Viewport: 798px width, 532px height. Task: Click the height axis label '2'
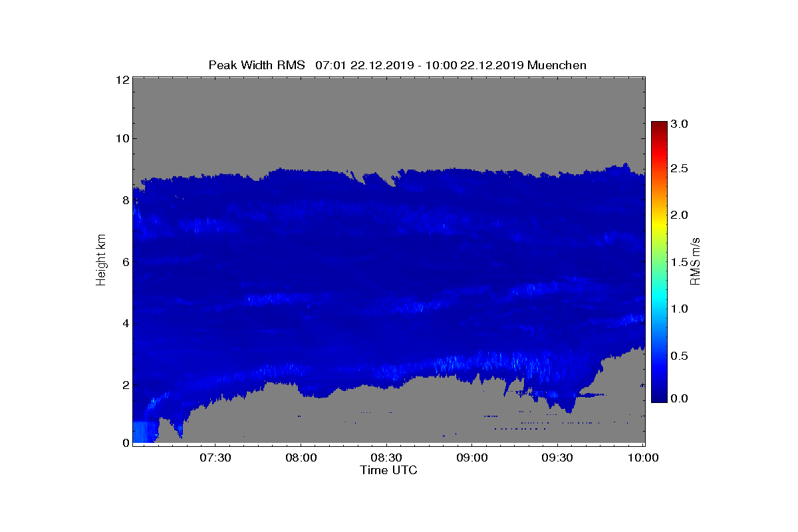pos(124,385)
